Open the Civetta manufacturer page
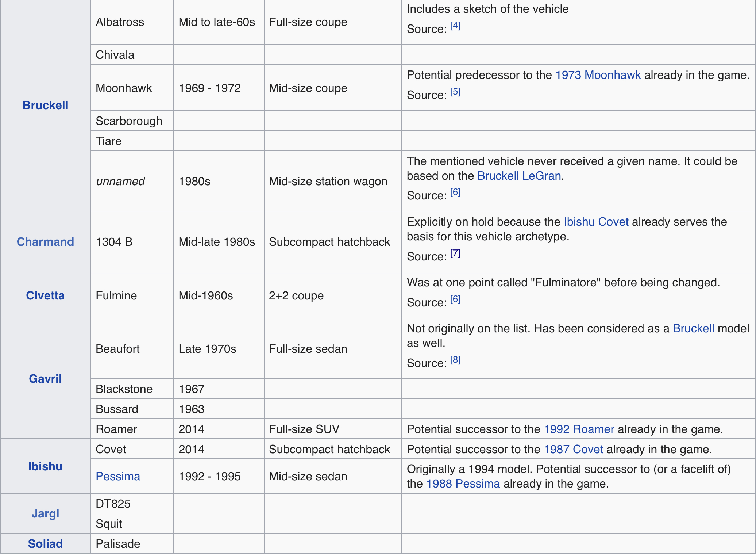 (45, 295)
